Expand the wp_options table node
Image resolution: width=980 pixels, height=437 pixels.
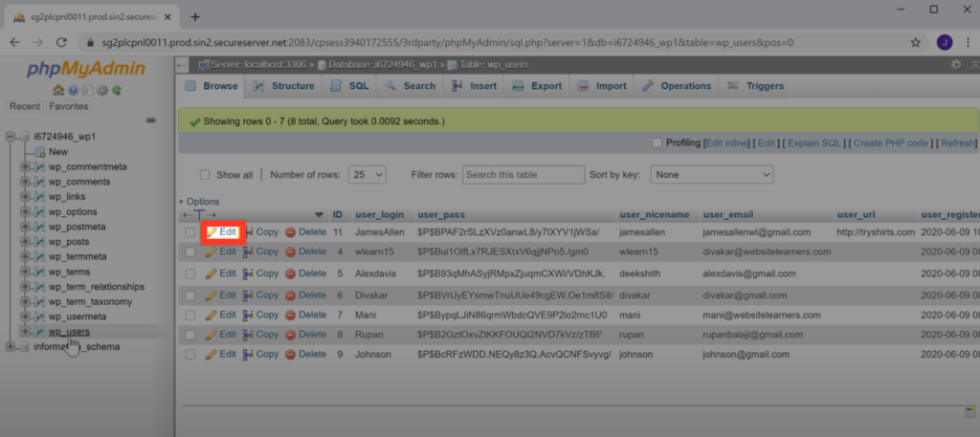[25, 211]
